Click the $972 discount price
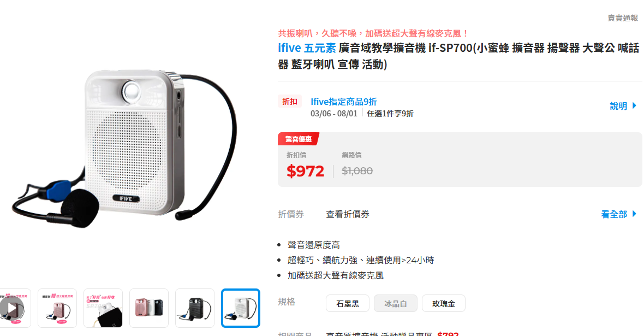 [x=306, y=171]
